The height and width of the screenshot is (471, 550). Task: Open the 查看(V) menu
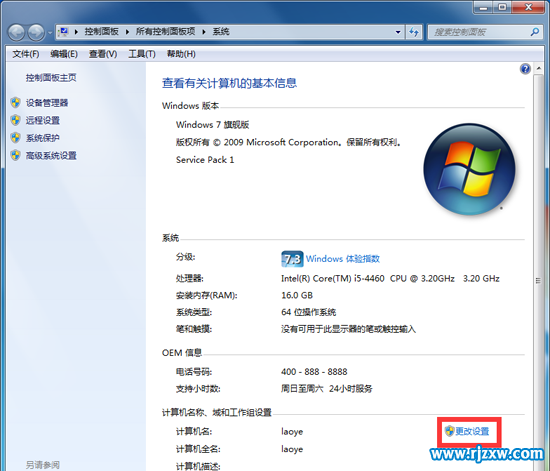click(103, 54)
